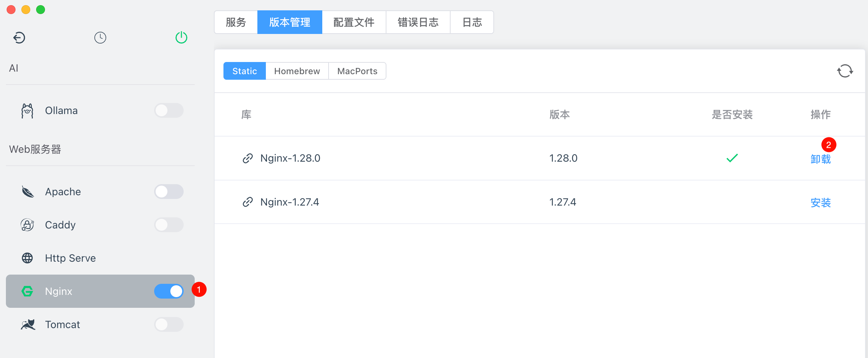The image size is (868, 358).
Task: Open the 服务 tab
Action: [236, 22]
